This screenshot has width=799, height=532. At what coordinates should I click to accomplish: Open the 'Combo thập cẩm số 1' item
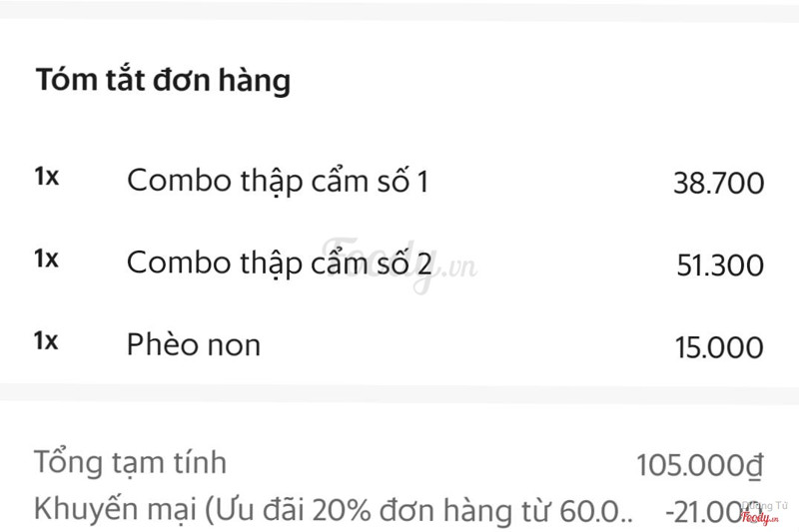(278, 182)
